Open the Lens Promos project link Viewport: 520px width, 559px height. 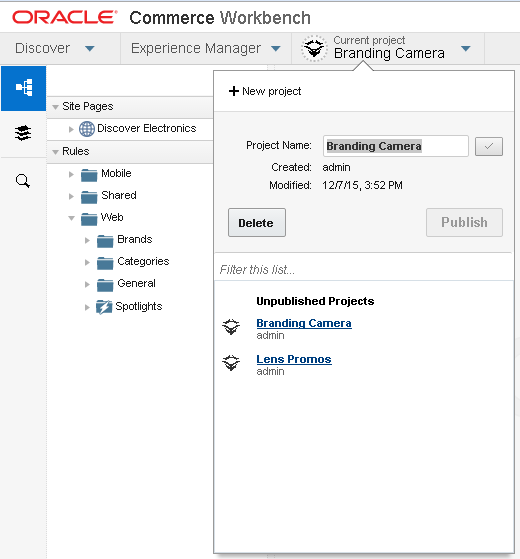tap(294, 359)
